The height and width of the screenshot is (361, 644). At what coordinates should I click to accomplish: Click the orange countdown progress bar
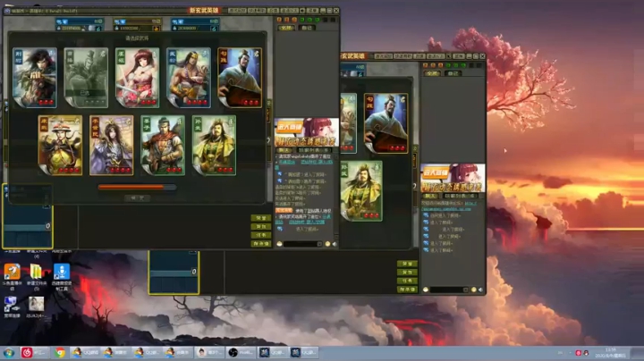coord(137,187)
